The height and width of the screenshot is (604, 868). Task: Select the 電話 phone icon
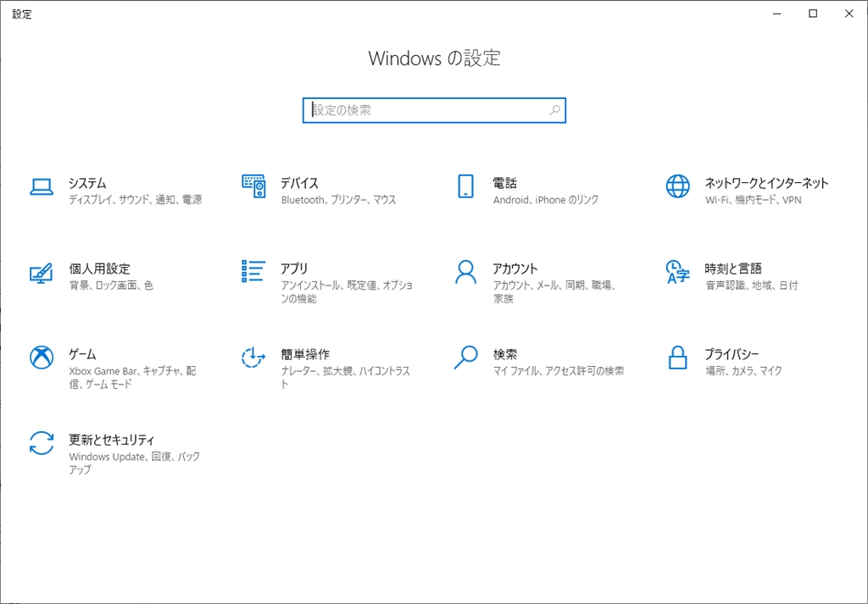click(x=465, y=186)
